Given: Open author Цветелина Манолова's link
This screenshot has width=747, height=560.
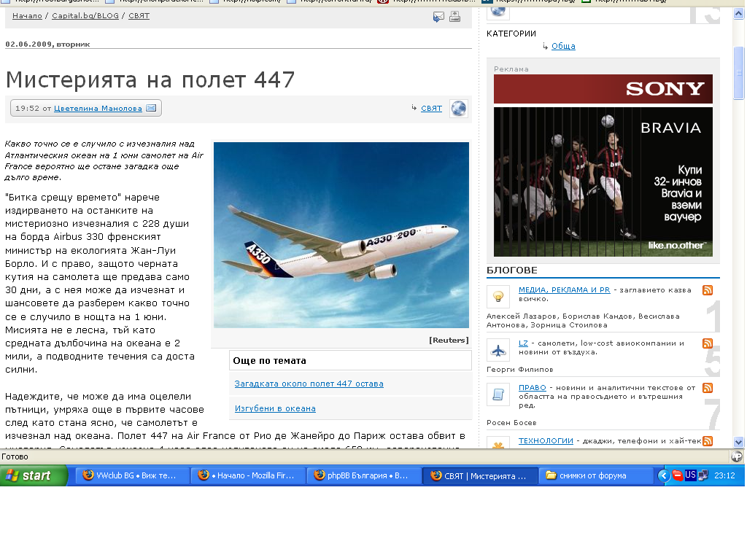Looking at the screenshot, I should [98, 108].
